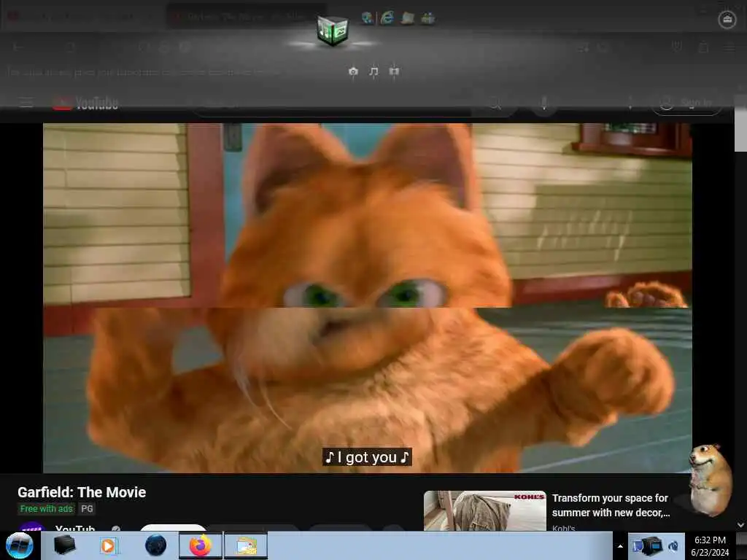Screen dimensions: 747x560
Task: Click the blue swirl tray icon beside the clock
Action: click(673, 545)
